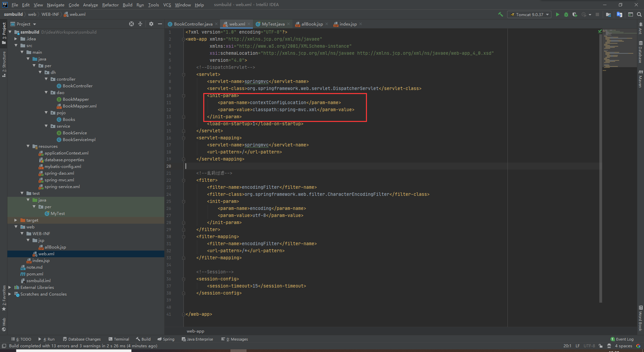Open the Terminal tool window
Viewport: 644px width, 352px height.
click(119, 339)
